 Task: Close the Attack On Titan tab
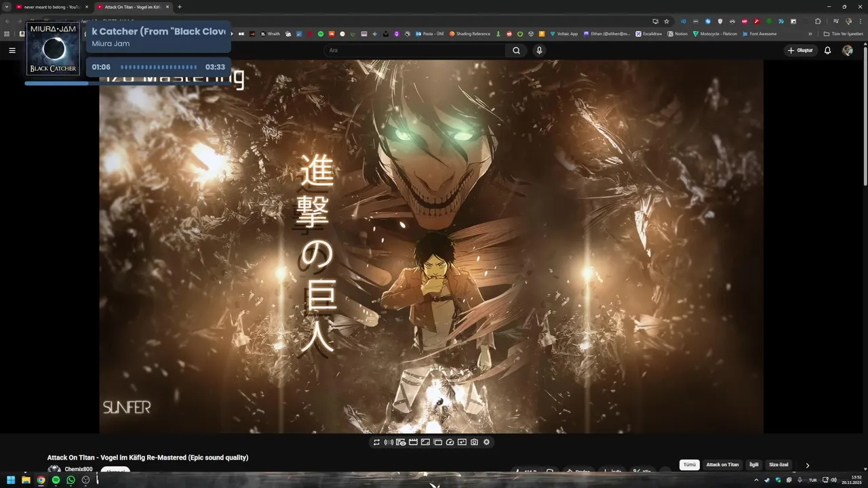point(167,7)
